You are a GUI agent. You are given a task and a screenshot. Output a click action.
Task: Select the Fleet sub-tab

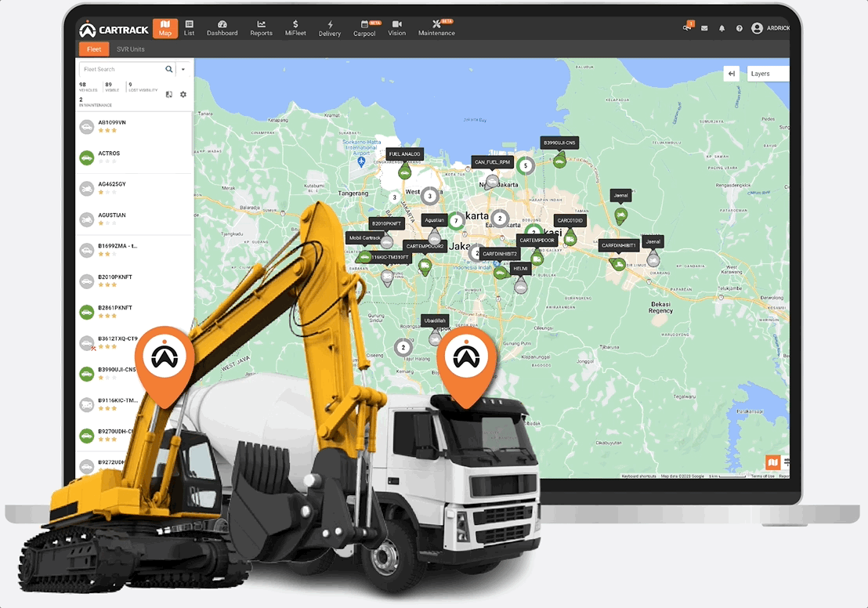(93, 49)
